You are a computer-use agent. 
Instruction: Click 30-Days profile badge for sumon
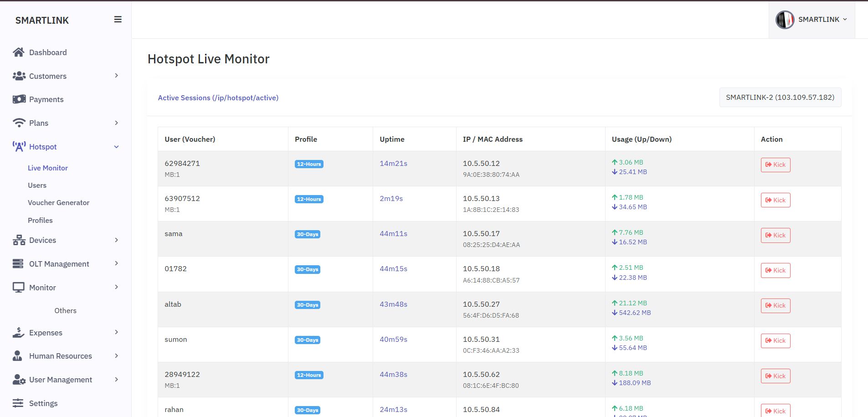308,340
